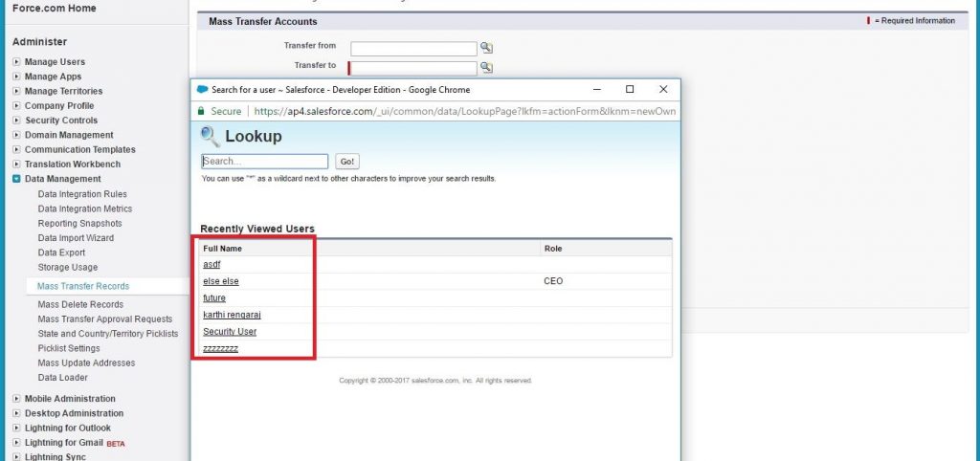The width and height of the screenshot is (980, 461).
Task: Expand Manage Apps section
Action: pyautogui.click(x=17, y=77)
